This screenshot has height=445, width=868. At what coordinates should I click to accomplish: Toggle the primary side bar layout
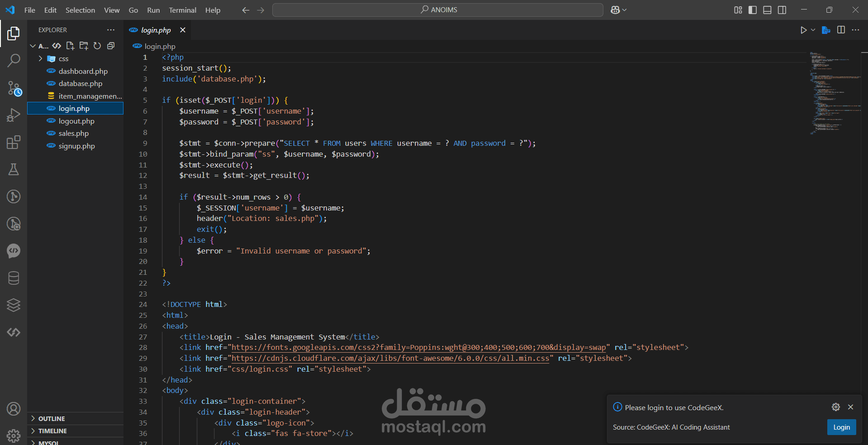point(753,10)
